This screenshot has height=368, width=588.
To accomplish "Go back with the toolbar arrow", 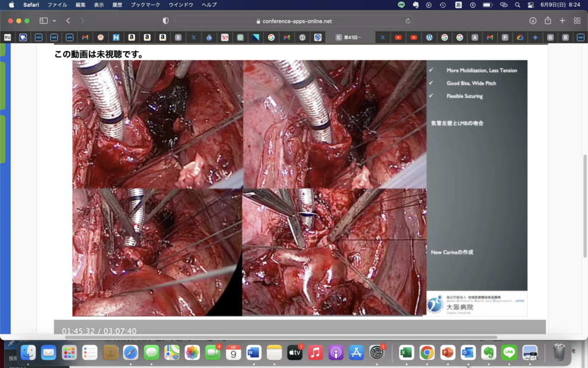I will coord(68,21).
